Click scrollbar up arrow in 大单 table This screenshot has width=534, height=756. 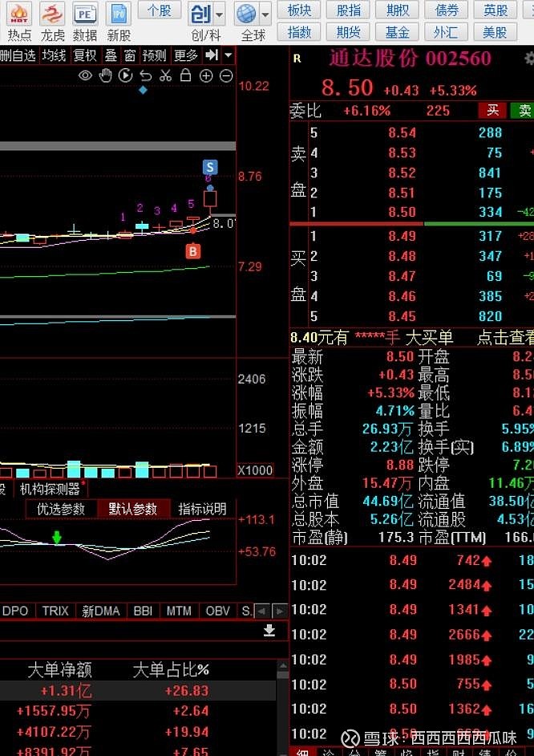coord(282,666)
